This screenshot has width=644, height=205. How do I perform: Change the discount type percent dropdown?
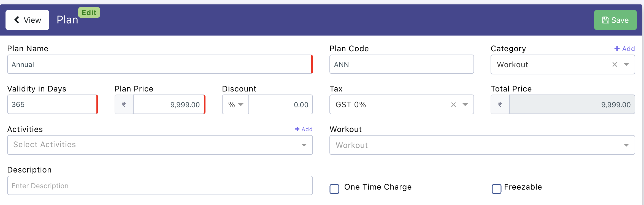click(236, 105)
